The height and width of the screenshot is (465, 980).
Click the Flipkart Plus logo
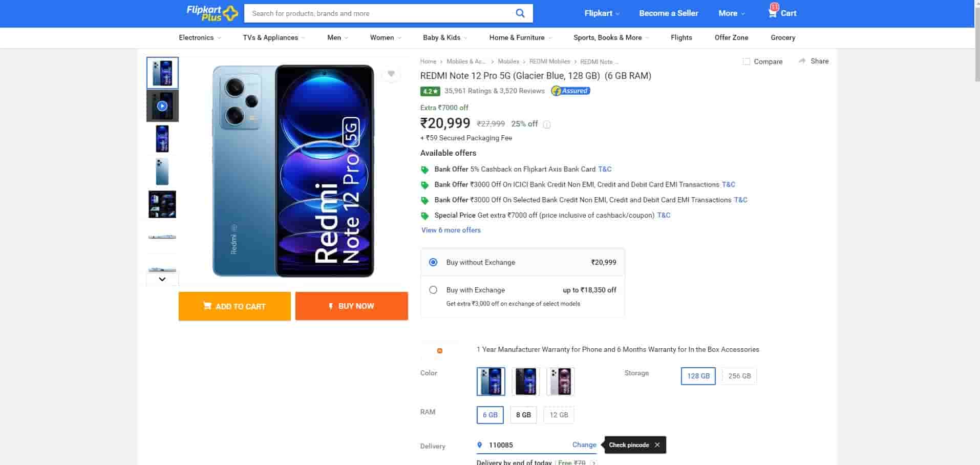tap(212, 13)
